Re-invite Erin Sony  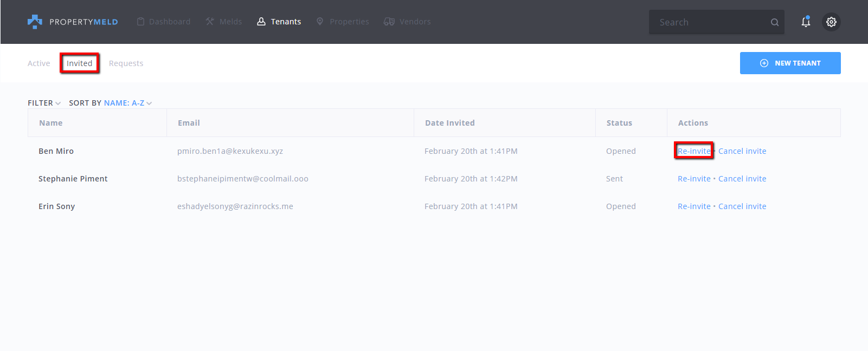[x=694, y=206]
